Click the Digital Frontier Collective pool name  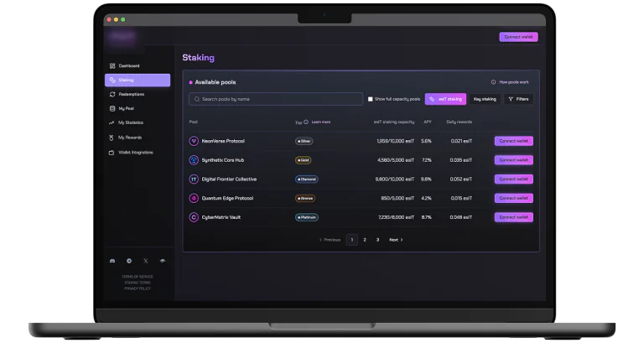[229, 179]
